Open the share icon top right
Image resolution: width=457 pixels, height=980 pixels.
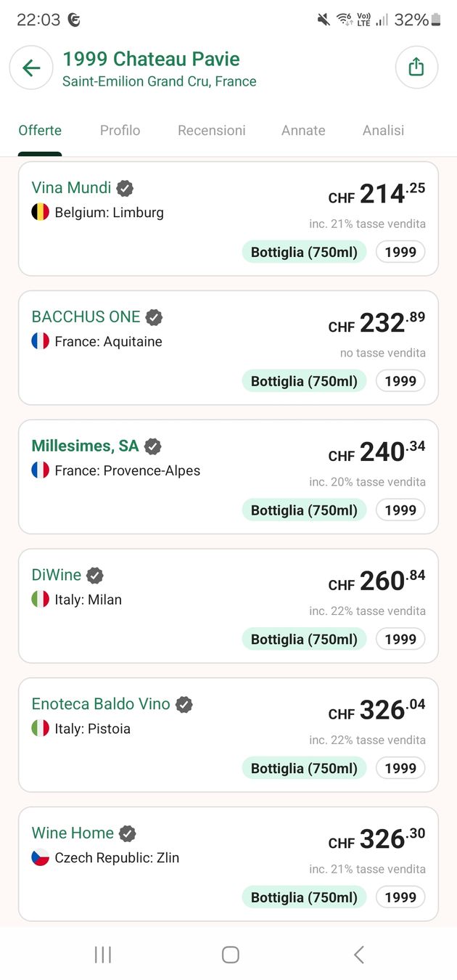click(x=416, y=66)
